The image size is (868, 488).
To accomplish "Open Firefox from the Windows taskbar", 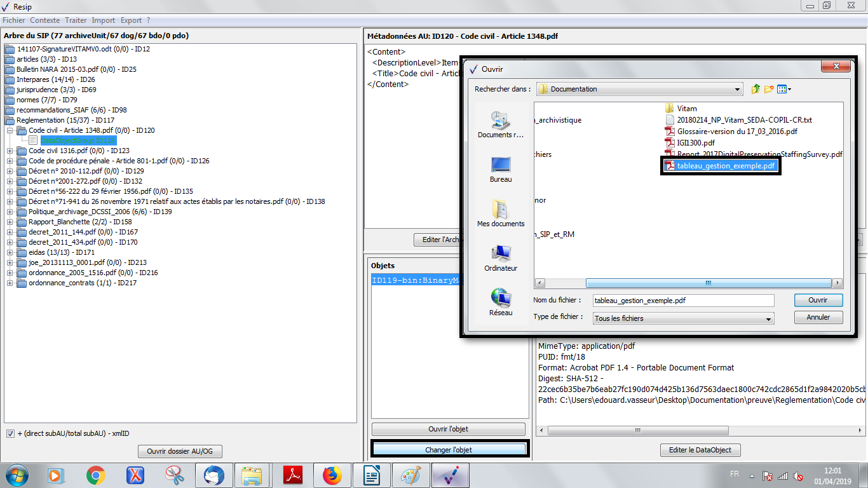I will 332,475.
